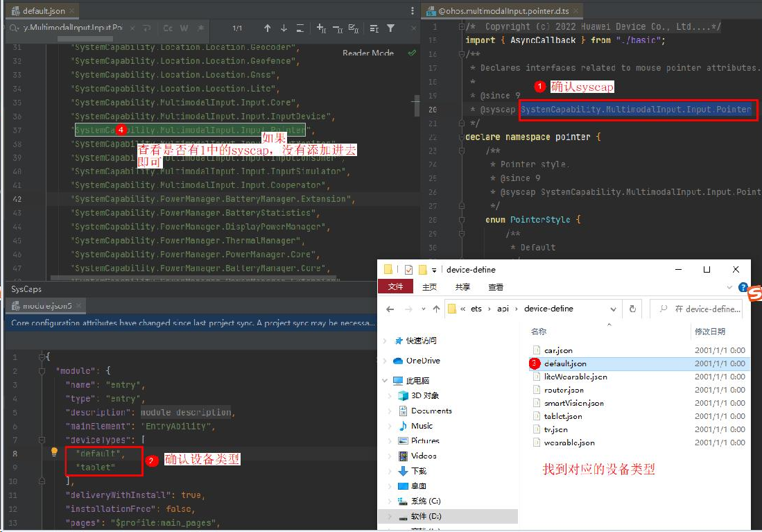Open 软件 (D:) drive in sidebar

[x=426, y=516]
